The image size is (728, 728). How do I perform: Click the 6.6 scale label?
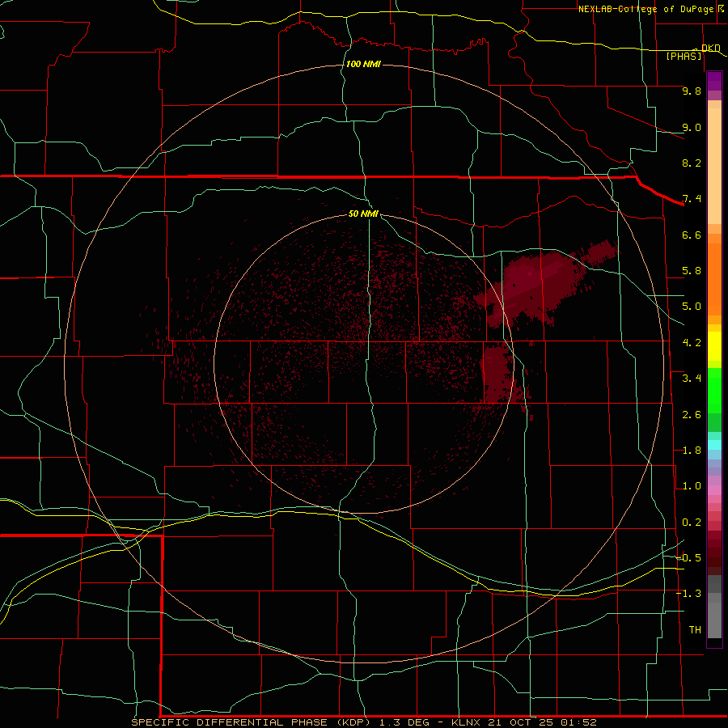pos(692,235)
